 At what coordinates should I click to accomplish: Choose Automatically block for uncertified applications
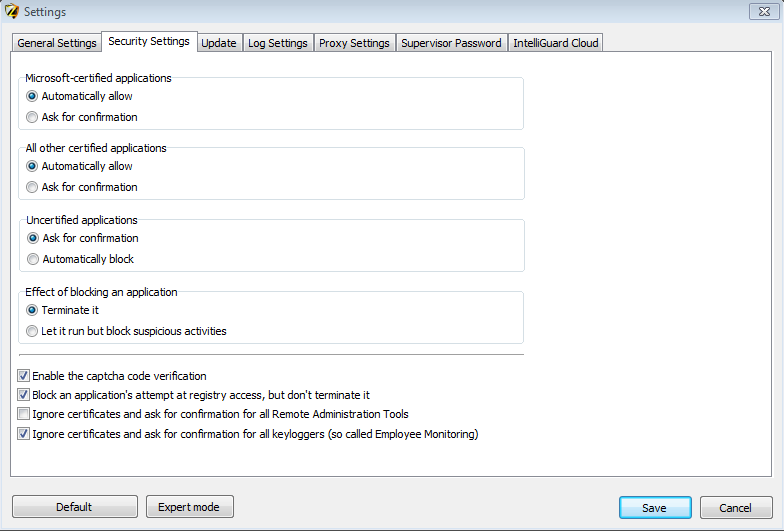(33, 259)
